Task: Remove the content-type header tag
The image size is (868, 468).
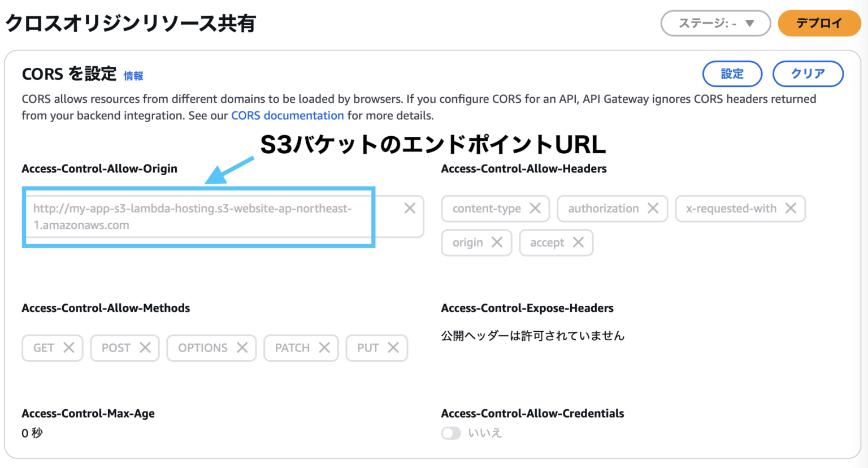Action: 536,209
